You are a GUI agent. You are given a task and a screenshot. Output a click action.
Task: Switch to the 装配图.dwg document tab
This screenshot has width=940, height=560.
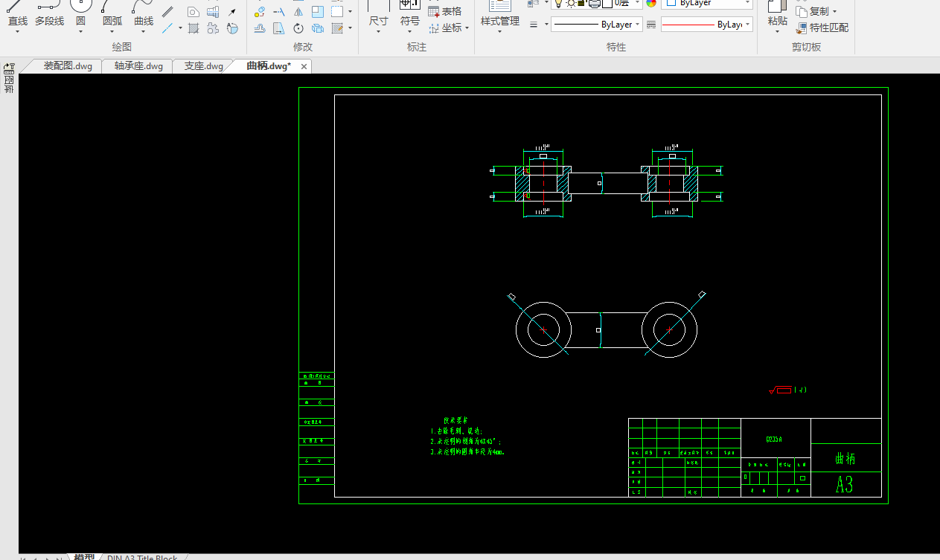pos(68,66)
